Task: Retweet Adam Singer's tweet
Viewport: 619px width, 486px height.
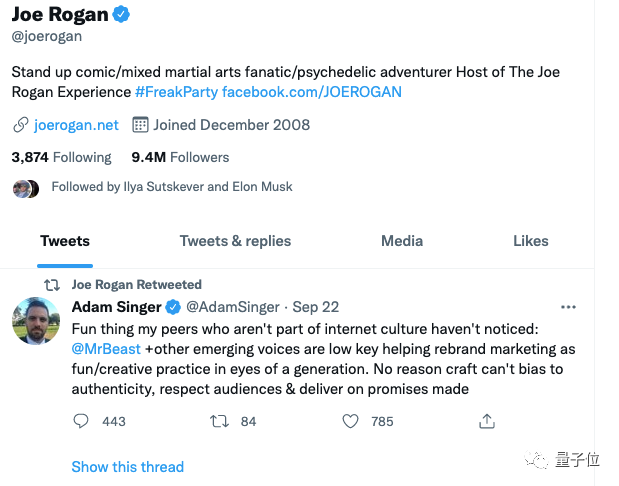Action: [218, 421]
